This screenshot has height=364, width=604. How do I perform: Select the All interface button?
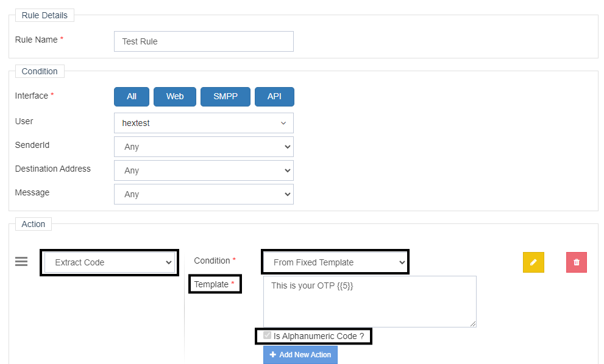131,96
